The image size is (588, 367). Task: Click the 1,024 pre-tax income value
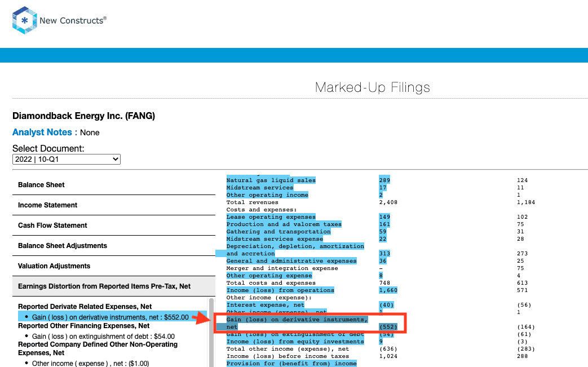pyautogui.click(x=388, y=356)
